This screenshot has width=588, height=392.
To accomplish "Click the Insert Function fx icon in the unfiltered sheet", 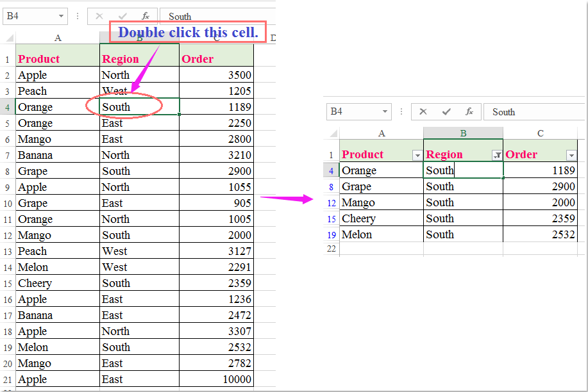I will pyautogui.click(x=146, y=16).
